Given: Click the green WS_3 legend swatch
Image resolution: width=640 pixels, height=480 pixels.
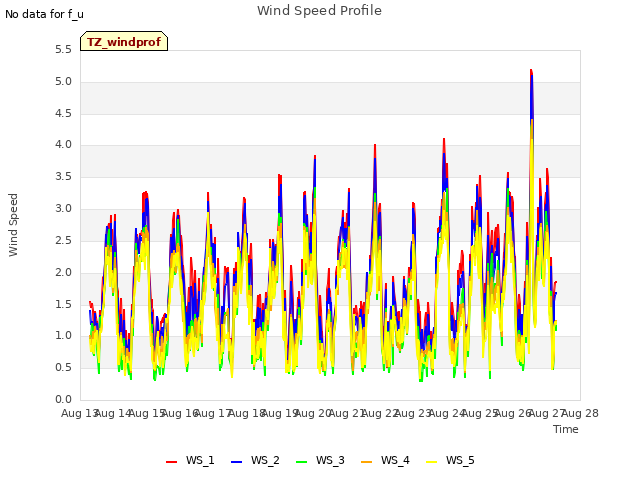Looking at the screenshot, I should click(302, 462).
